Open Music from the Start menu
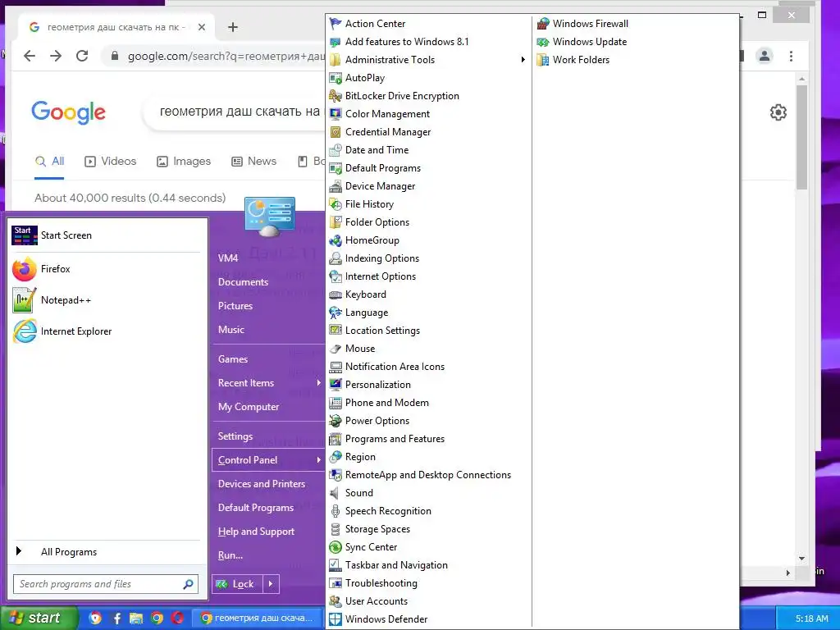Image resolution: width=840 pixels, height=630 pixels. click(x=231, y=330)
